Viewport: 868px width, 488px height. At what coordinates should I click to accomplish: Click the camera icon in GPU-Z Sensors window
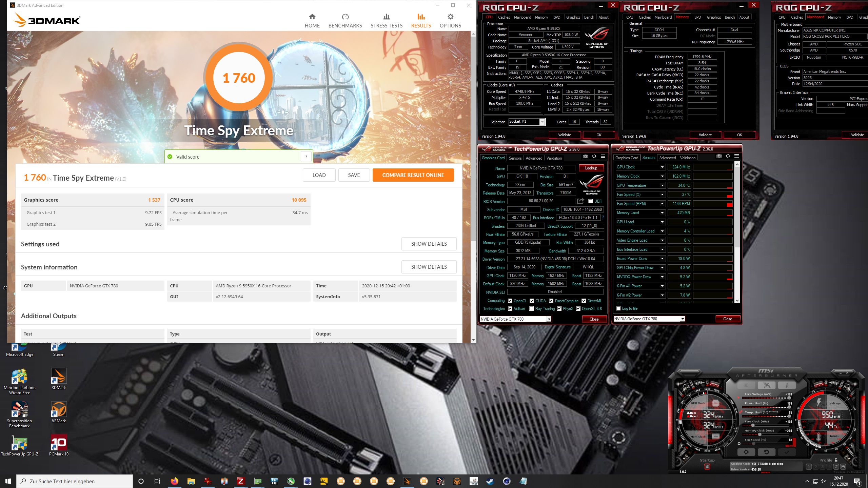(x=719, y=156)
